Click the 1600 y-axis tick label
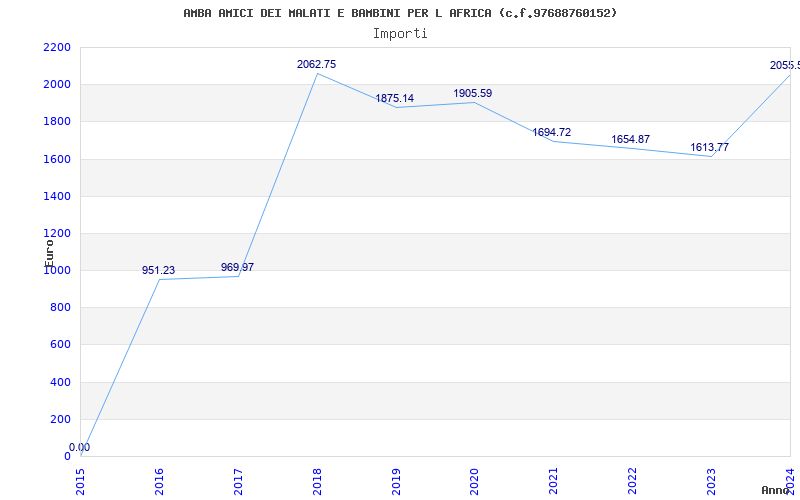Image resolution: width=800 pixels, height=500 pixels. (x=57, y=159)
